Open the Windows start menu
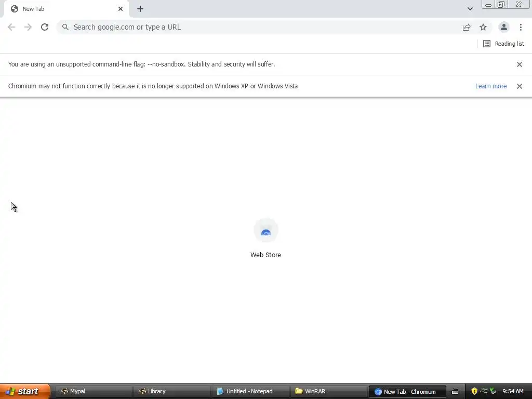This screenshot has height=399, width=532. pyautogui.click(x=25, y=391)
